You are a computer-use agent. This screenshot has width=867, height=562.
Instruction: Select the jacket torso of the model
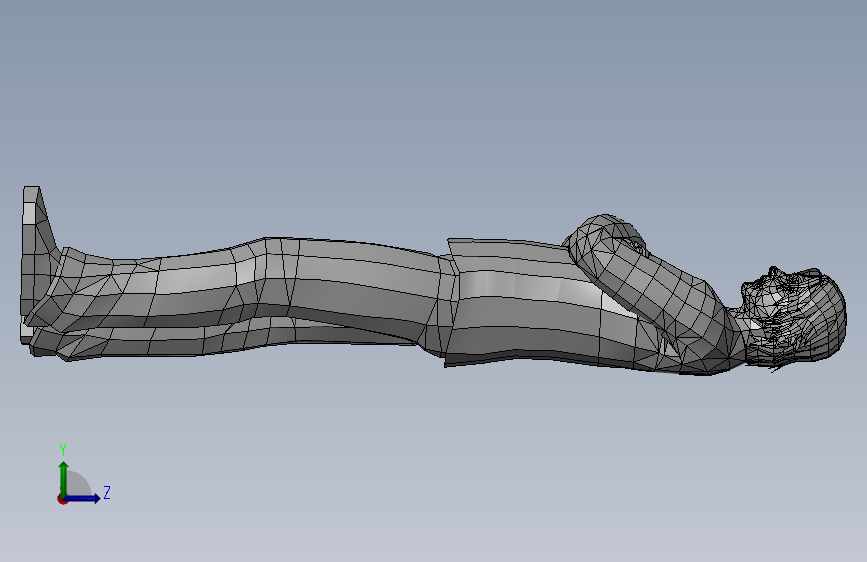click(x=553, y=304)
